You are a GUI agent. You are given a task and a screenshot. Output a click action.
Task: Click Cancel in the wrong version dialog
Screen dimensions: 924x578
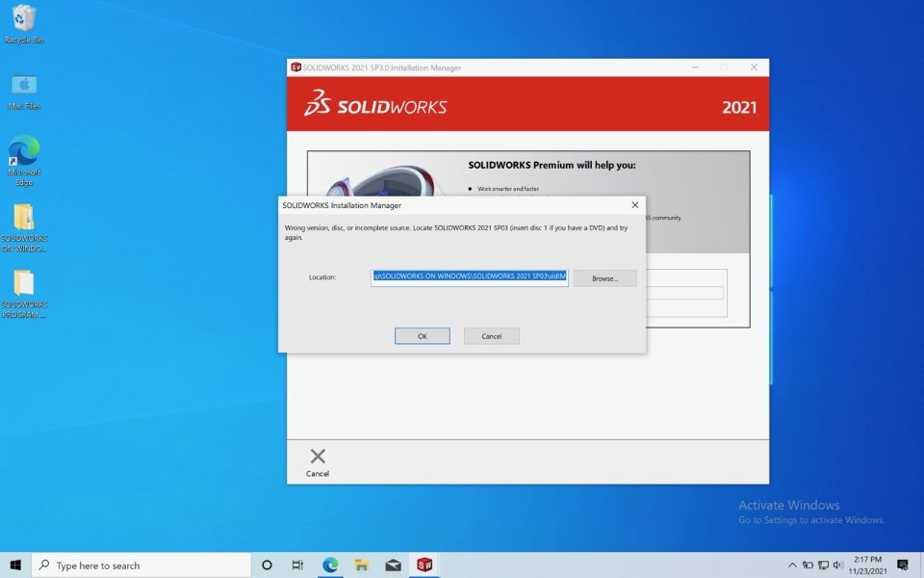tap(492, 336)
